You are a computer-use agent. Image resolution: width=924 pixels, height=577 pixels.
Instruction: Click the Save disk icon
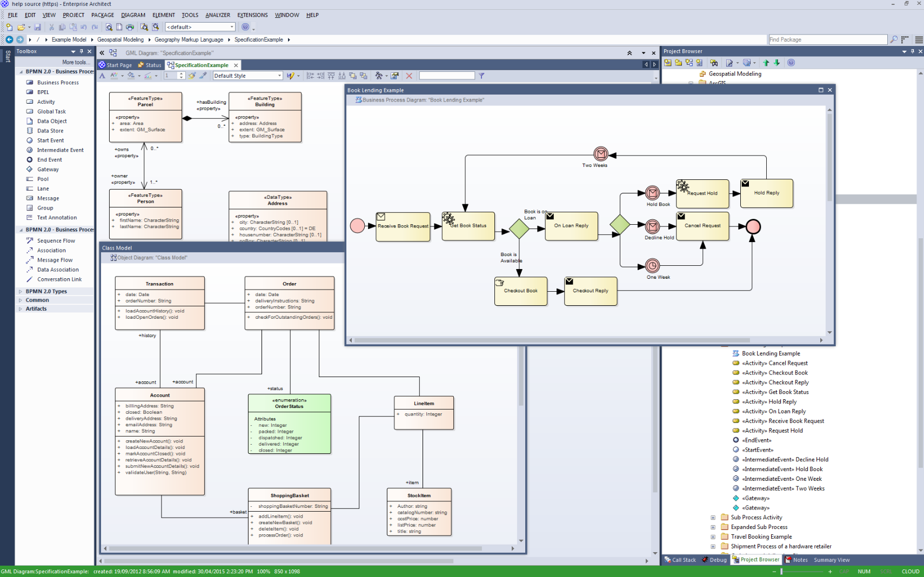click(x=37, y=27)
